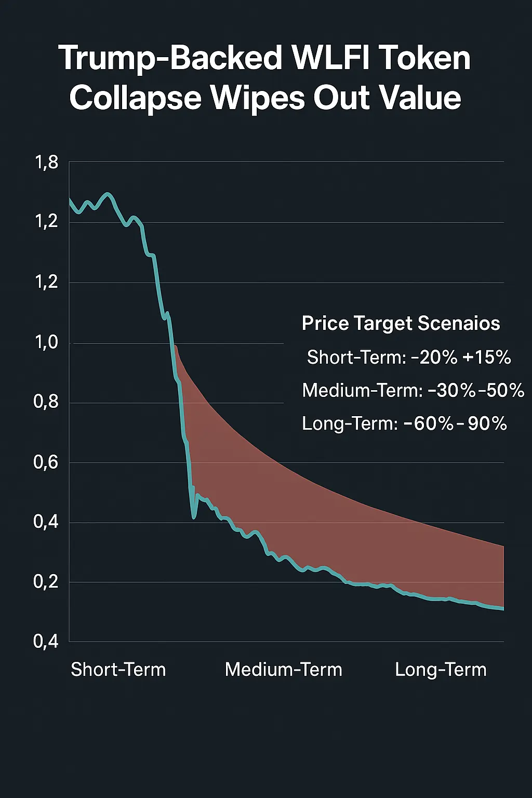The width and height of the screenshot is (532, 798).
Task: Click the chart title about the WLFI token collapse
Action: (x=265, y=78)
